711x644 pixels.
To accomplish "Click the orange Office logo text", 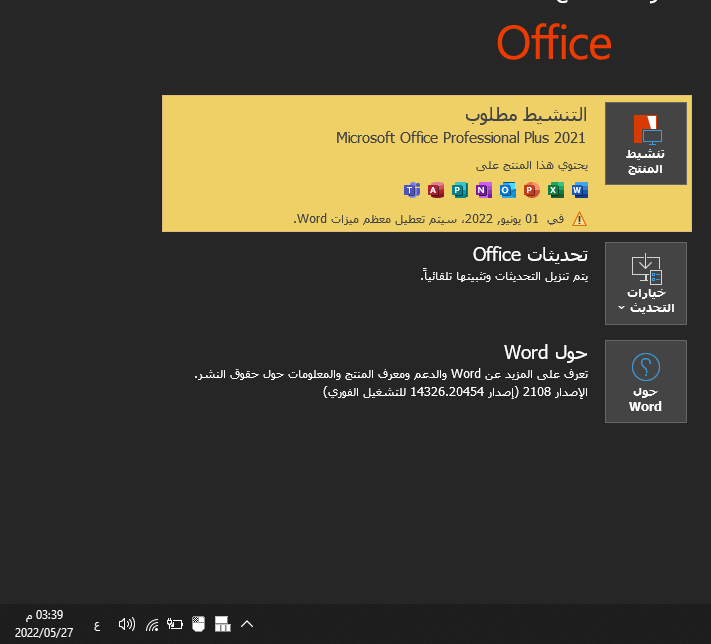I will point(554,43).
